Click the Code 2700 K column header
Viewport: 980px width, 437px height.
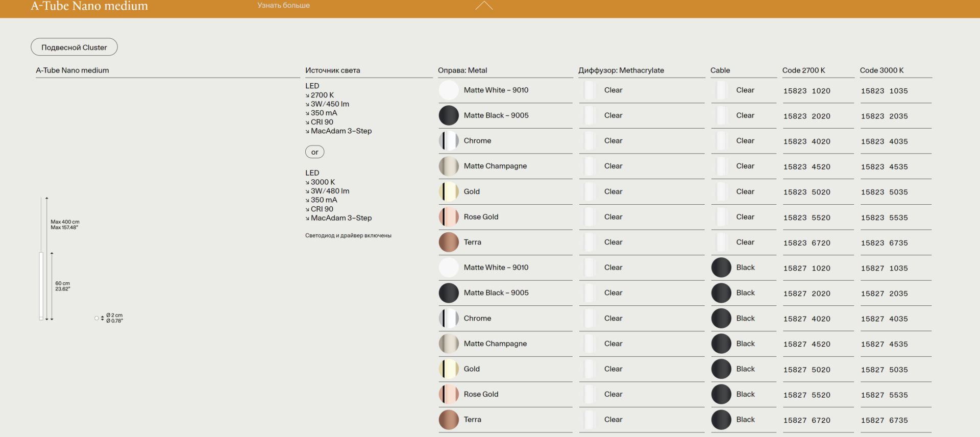coord(803,70)
